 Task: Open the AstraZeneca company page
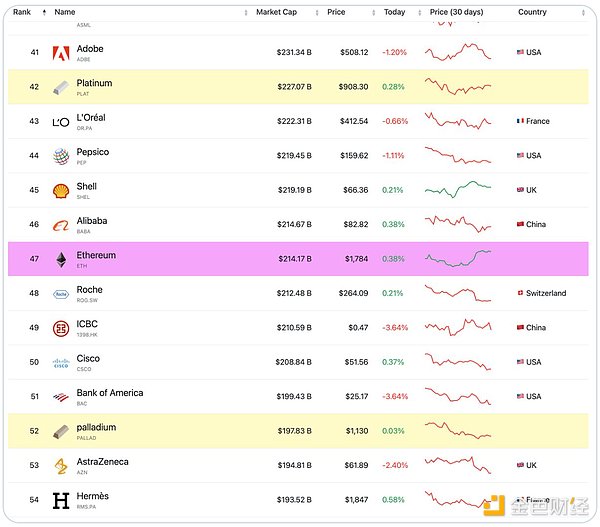coord(102,462)
